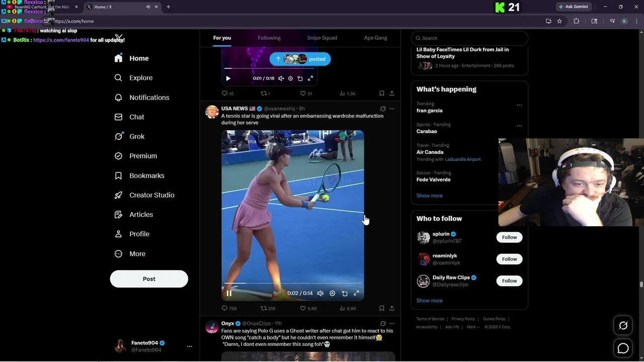644x362 pixels.
Task: View USA NEWS post analytics
Action: pyautogui.click(x=348, y=308)
